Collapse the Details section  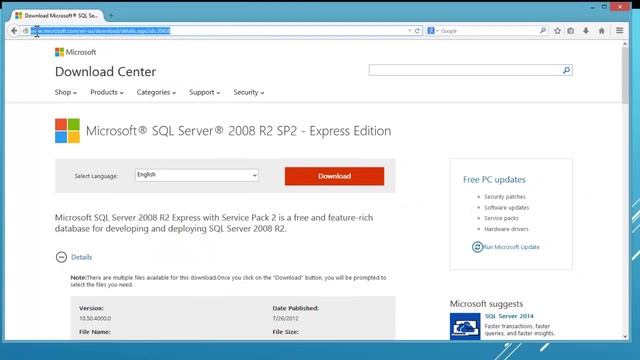[x=61, y=257]
